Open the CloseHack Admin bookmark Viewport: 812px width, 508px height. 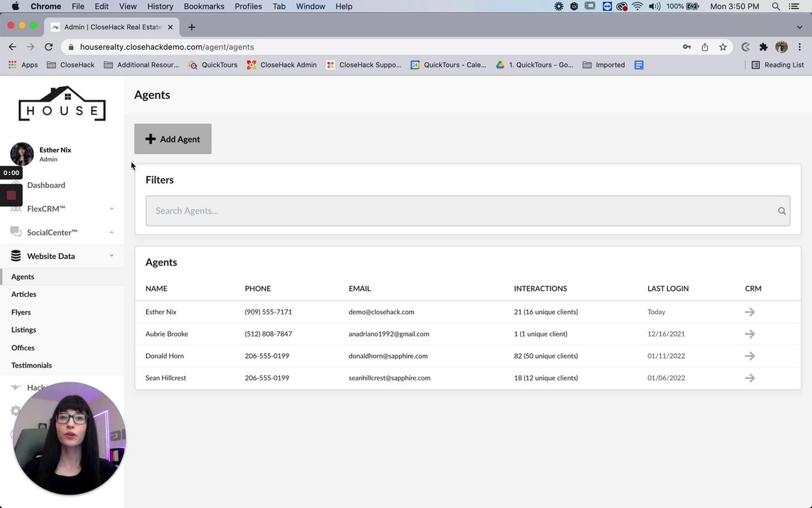[x=282, y=65]
